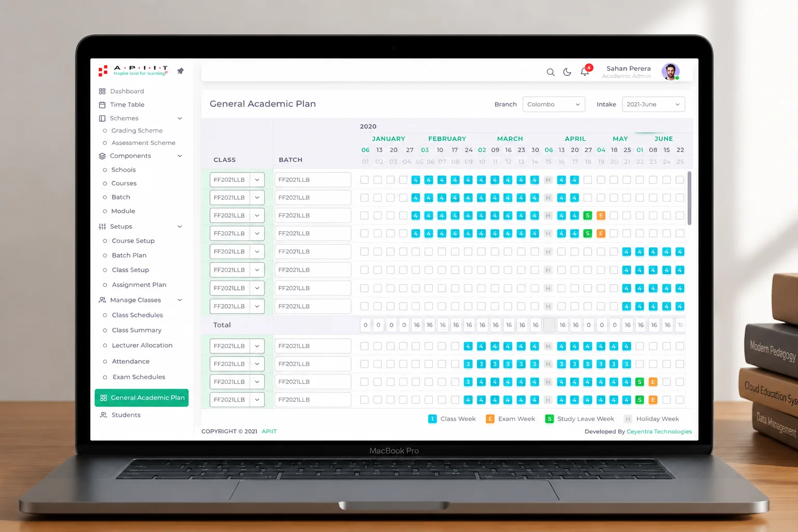Click the Schemes panel icon

click(102, 118)
